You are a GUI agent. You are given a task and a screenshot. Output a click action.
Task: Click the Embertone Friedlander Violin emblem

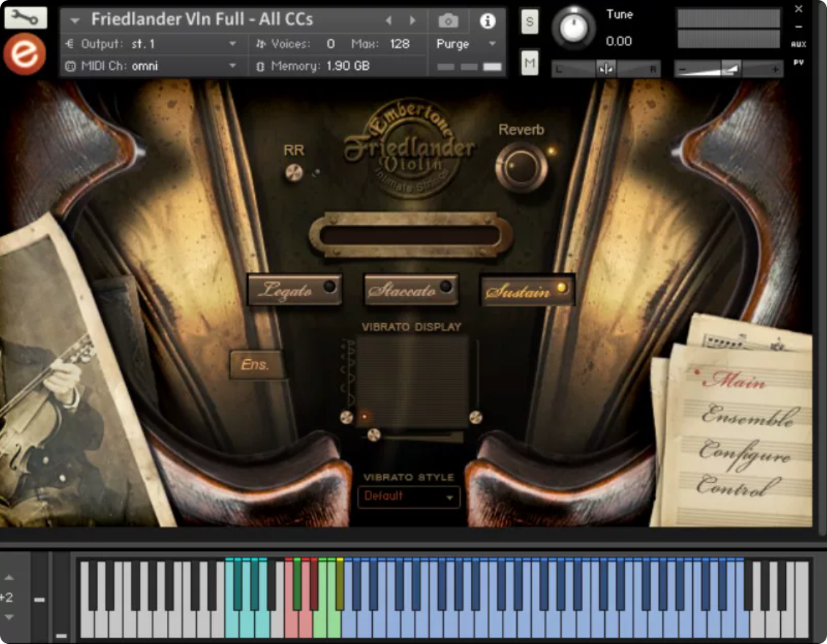pyautogui.click(x=409, y=149)
